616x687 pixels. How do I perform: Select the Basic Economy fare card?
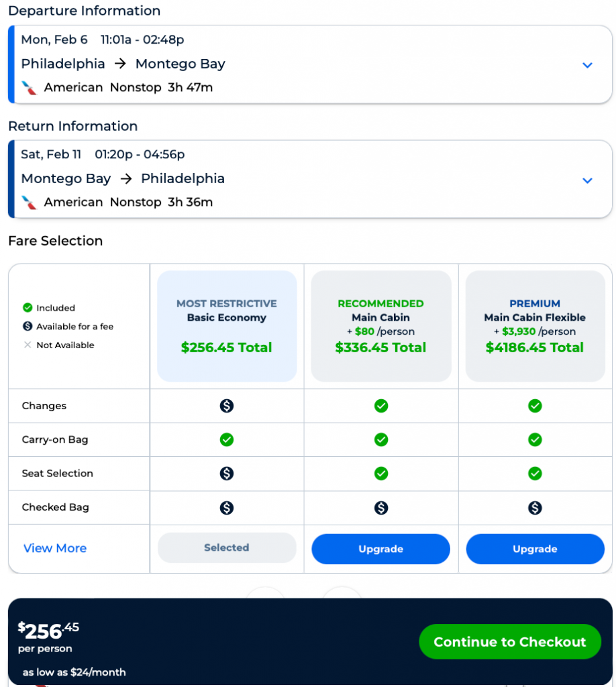point(227,326)
